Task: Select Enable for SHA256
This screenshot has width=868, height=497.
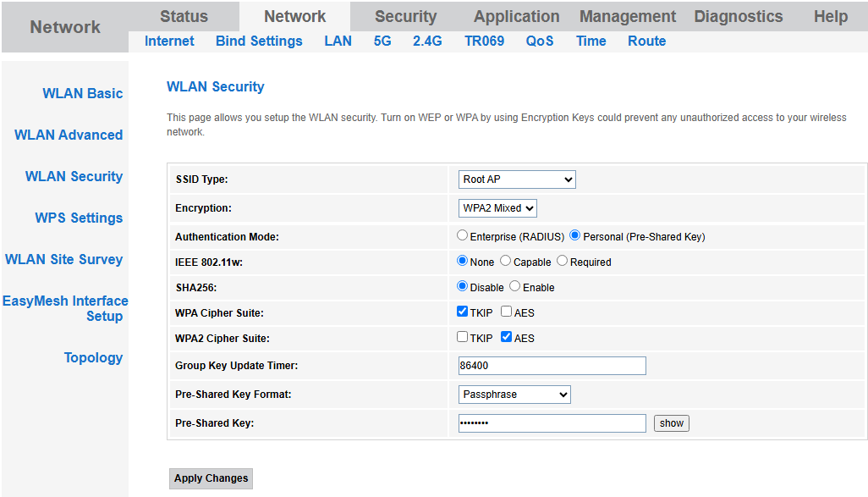Action: [x=514, y=287]
